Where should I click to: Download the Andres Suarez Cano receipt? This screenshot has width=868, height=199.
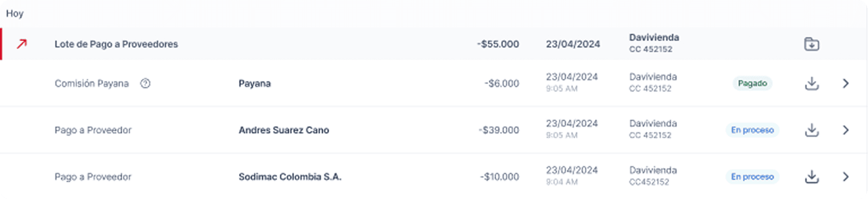tap(812, 130)
